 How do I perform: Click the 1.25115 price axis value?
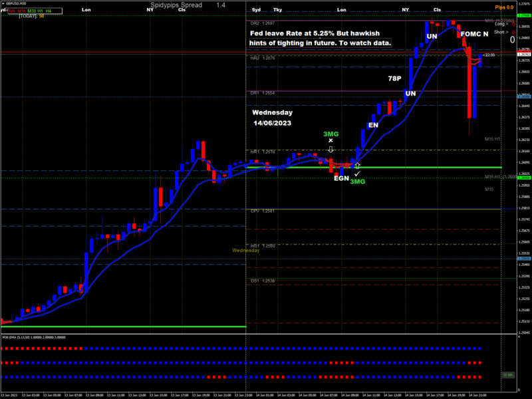pyautogui.click(x=524, y=321)
